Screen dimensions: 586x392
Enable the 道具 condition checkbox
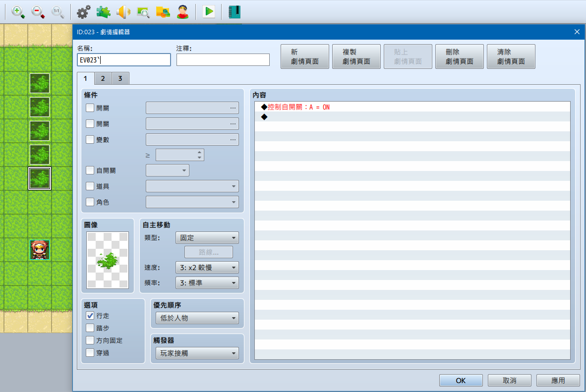[x=90, y=186]
